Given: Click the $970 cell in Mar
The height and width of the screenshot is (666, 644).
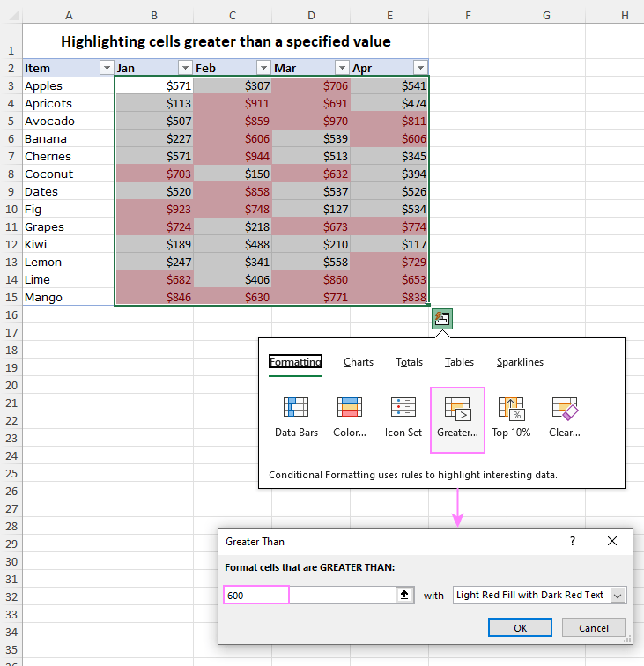Looking at the screenshot, I should click(311, 121).
